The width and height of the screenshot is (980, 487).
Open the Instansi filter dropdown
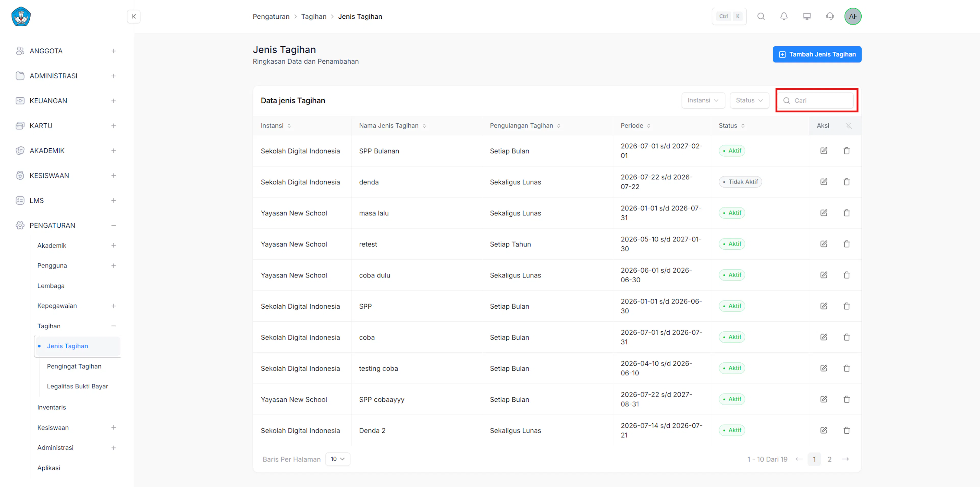[703, 100]
